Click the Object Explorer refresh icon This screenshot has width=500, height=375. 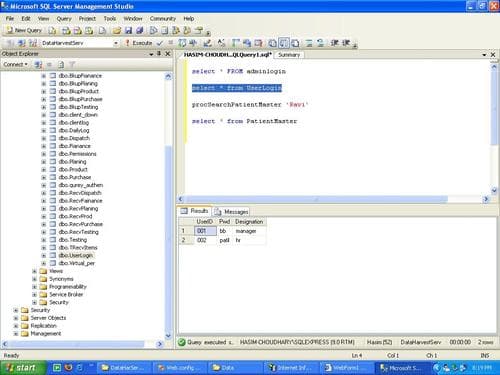click(61, 64)
